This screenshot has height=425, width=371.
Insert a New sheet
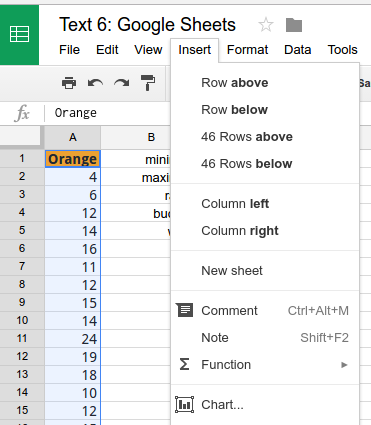point(265,271)
